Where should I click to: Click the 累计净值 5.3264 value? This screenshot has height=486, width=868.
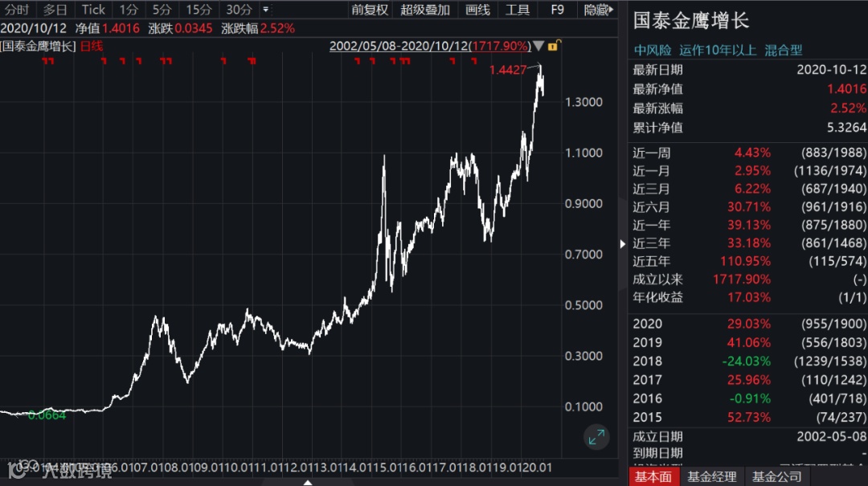[846, 128]
